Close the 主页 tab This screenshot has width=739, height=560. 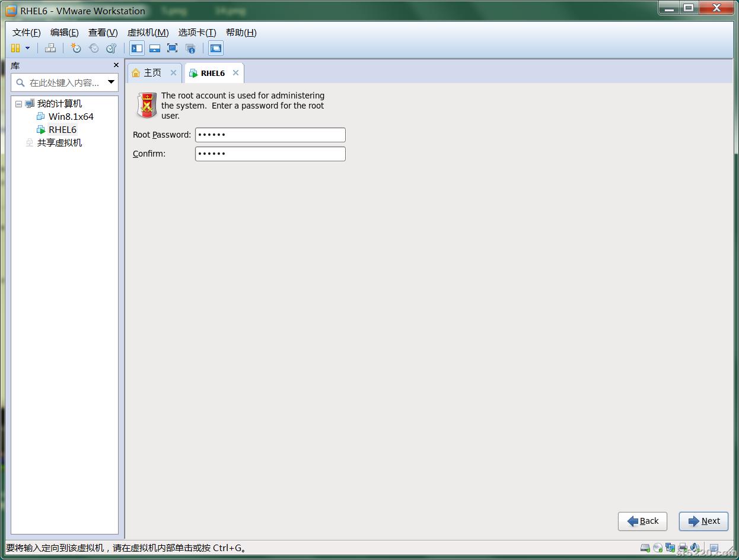tap(173, 72)
